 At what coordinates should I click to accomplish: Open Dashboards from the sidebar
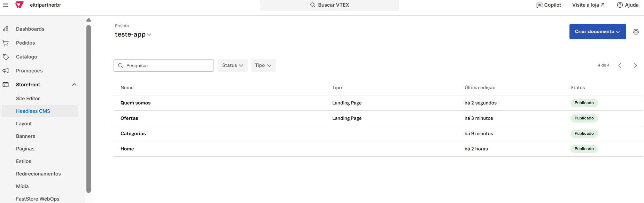point(30,29)
